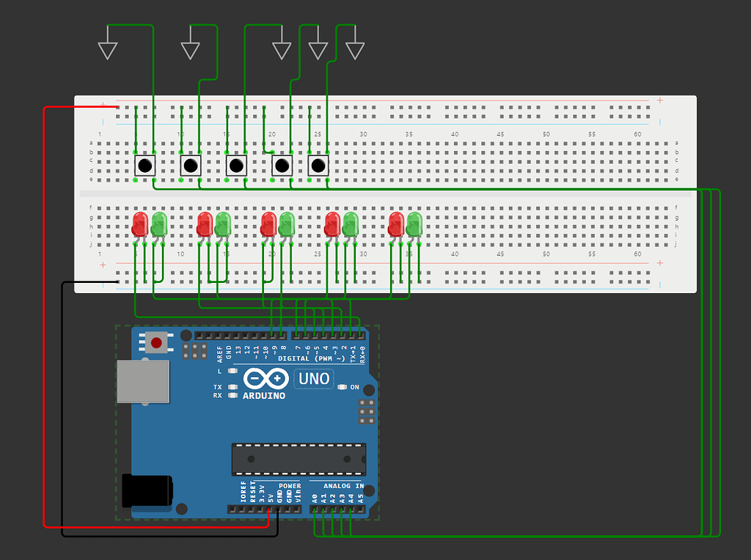Click the UNO label on the board
The width and height of the screenshot is (751, 560).
(x=314, y=379)
